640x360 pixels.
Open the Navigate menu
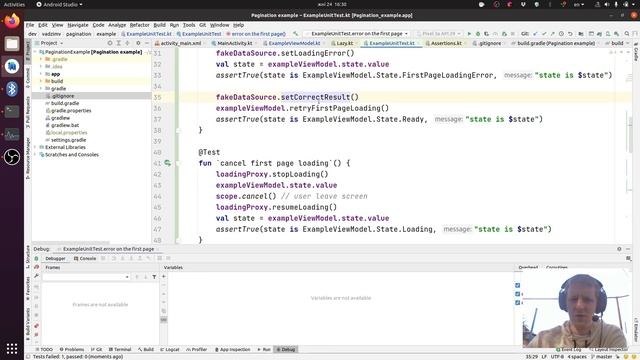pyautogui.click(x=78, y=25)
